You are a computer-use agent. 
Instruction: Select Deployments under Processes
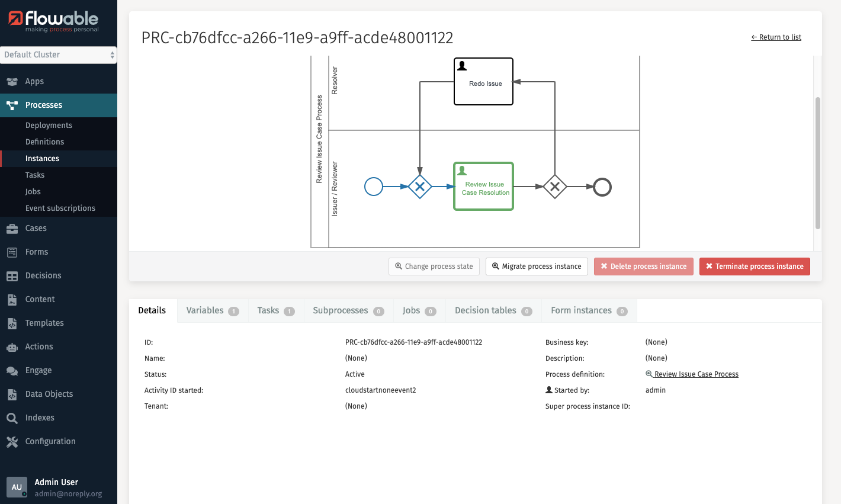click(49, 126)
